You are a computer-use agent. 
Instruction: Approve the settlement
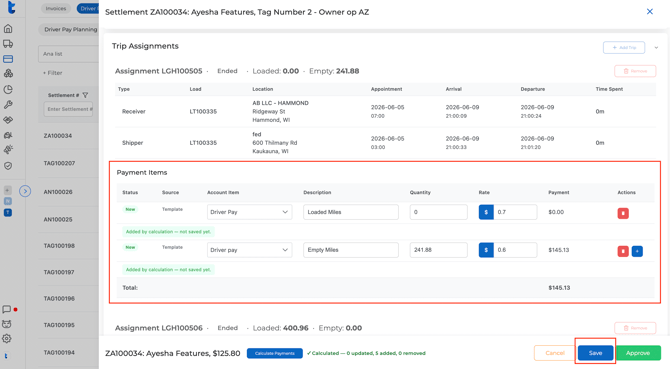[638, 353]
